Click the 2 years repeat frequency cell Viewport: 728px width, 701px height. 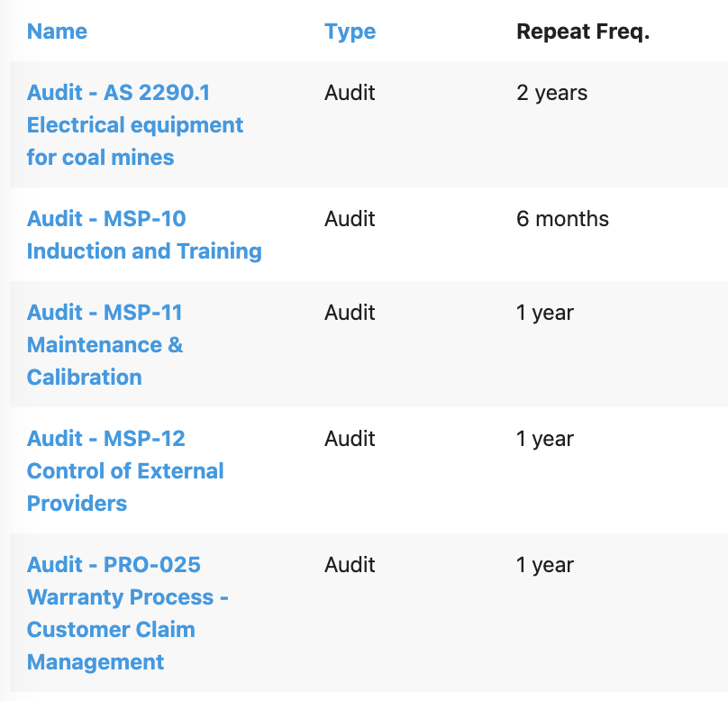551,93
